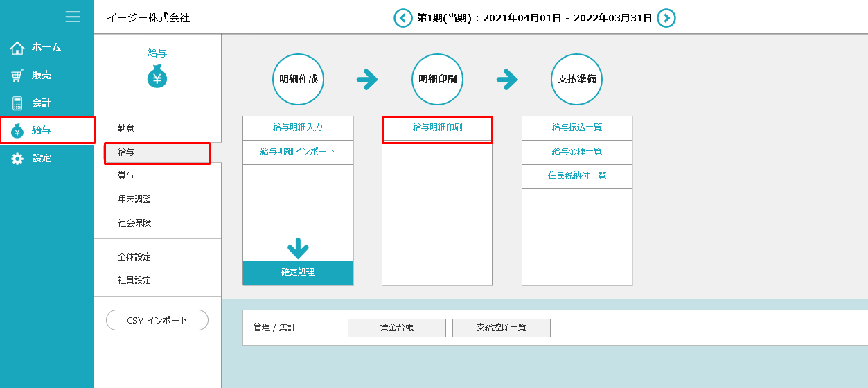Open 社会保険 submenu item

[x=134, y=222]
